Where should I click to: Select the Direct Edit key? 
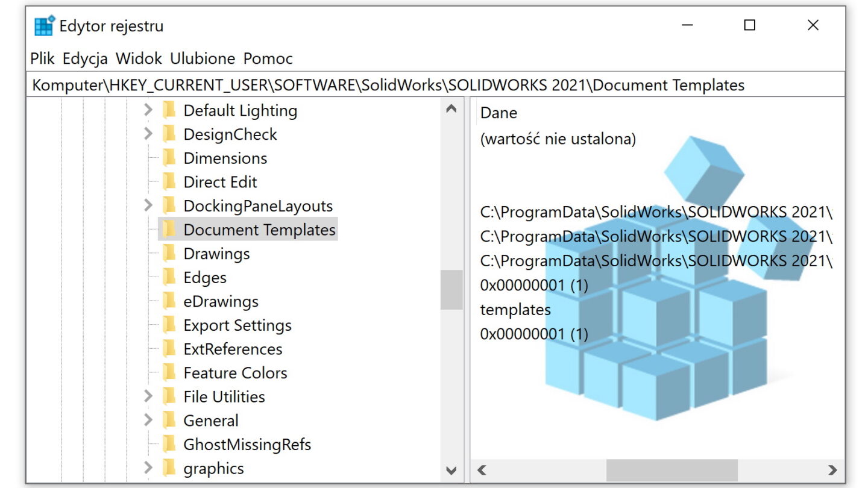(x=221, y=182)
